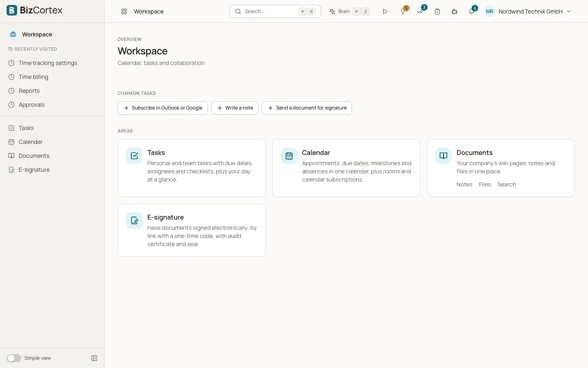
Task: Click the MR user avatar
Action: coord(489,11)
